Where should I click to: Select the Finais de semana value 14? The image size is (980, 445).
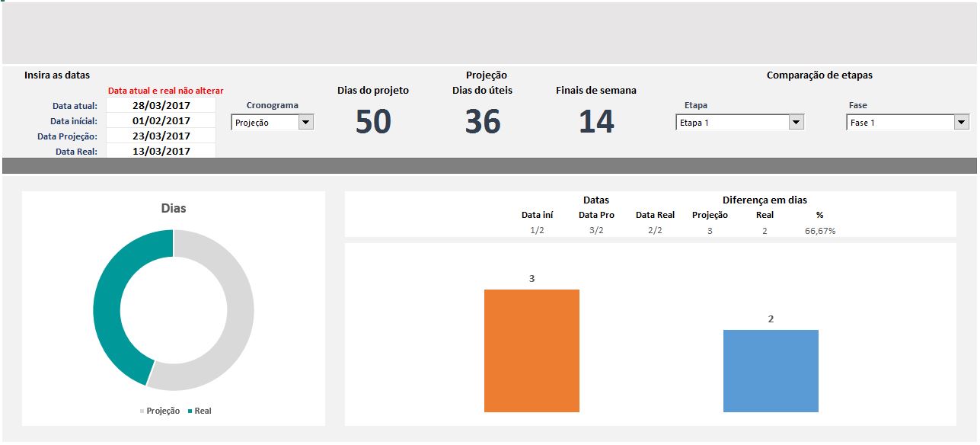point(598,122)
